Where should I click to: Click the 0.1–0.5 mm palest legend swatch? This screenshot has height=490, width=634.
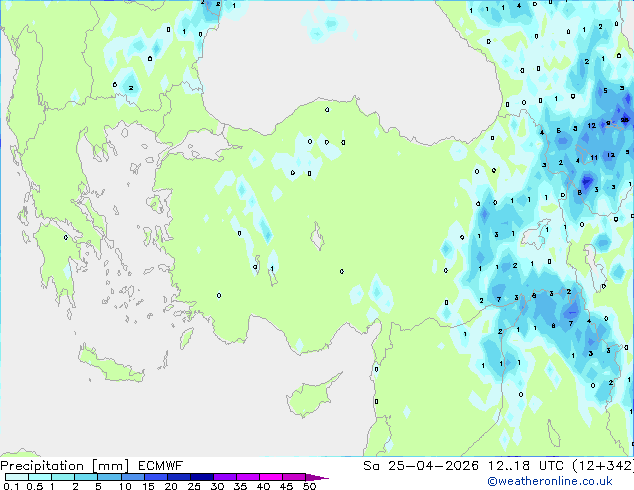[17, 477]
